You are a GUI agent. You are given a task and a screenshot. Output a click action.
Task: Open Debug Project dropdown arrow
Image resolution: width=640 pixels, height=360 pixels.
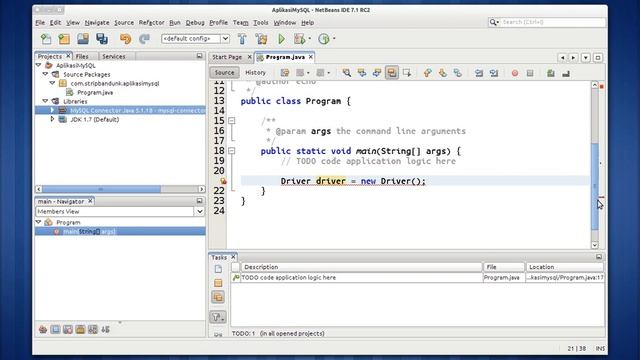[x=310, y=39]
